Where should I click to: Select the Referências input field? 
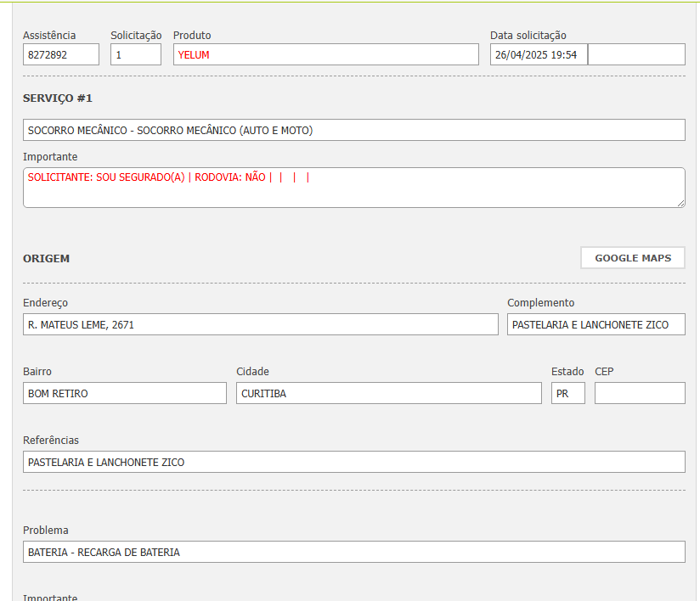tap(353, 463)
